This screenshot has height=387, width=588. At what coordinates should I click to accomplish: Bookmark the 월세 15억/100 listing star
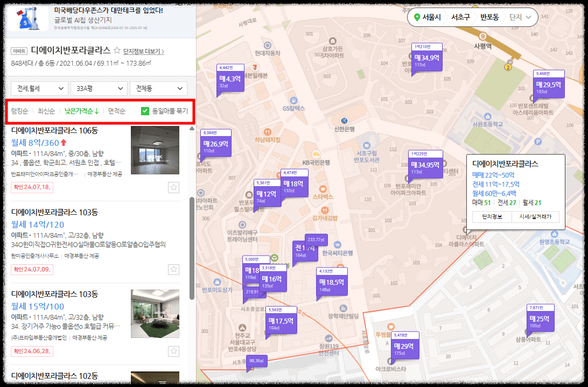(x=173, y=351)
